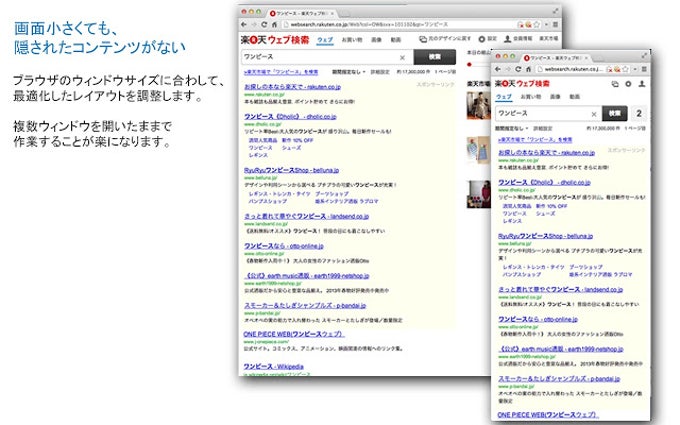Bookmark star in the small window's address bar
This screenshot has height=425, width=680.
pyautogui.click(x=626, y=69)
